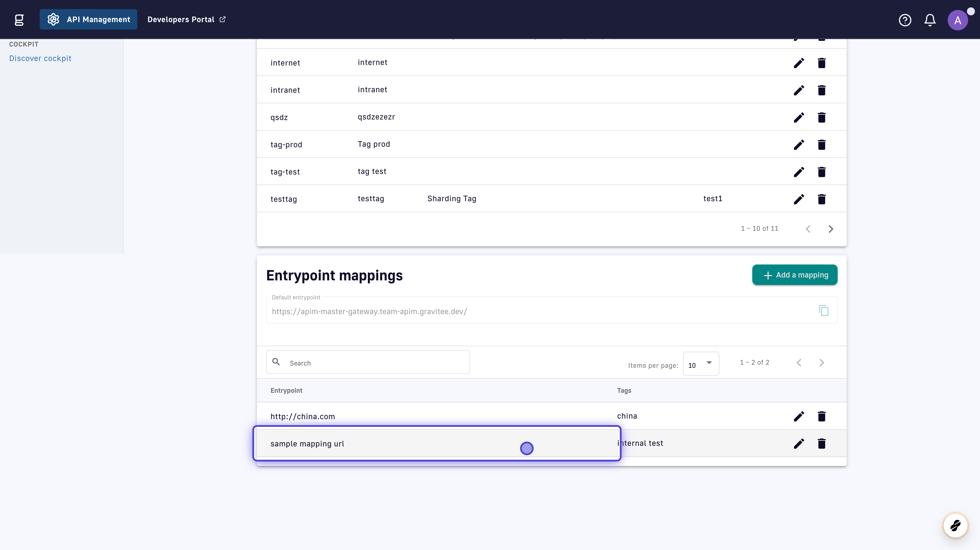Image resolution: width=980 pixels, height=550 pixels.
Task: Click Add a mapping button
Action: coord(794,275)
